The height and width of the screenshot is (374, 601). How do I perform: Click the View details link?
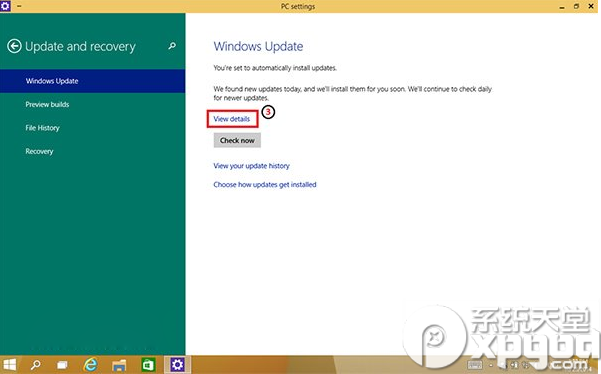click(232, 119)
